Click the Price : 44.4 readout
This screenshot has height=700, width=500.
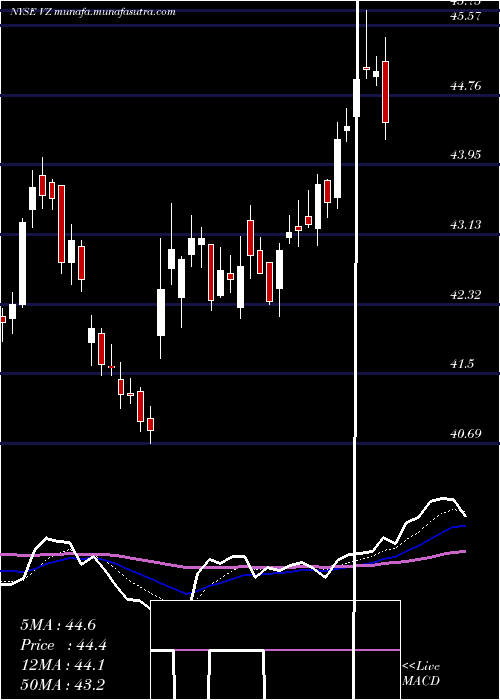tap(63, 645)
